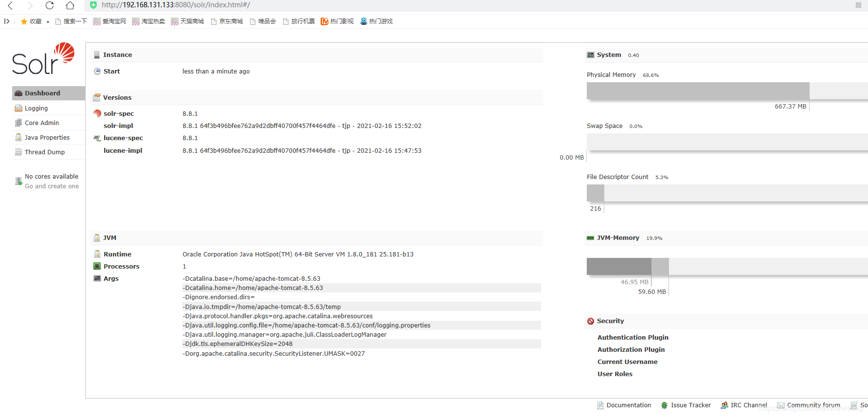This screenshot has width=868, height=417.
Task: Open the 热门游戏 bookmark
Action: click(376, 21)
